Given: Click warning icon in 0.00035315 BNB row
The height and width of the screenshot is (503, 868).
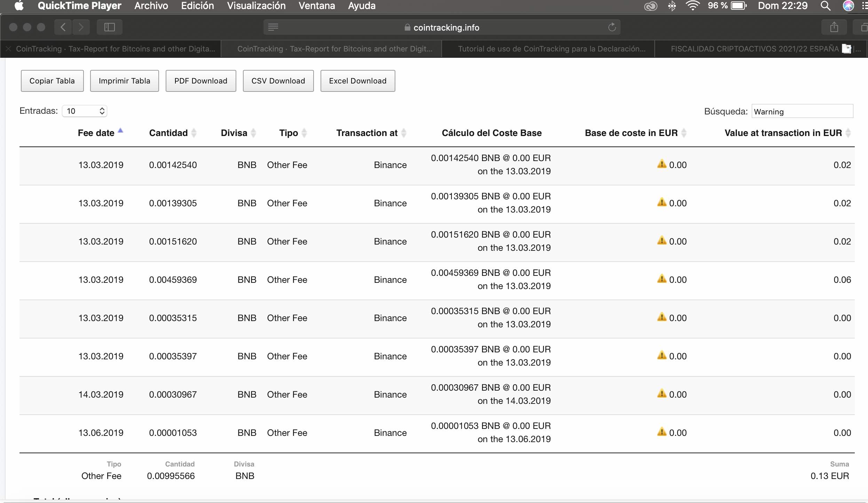Looking at the screenshot, I should click(662, 317).
